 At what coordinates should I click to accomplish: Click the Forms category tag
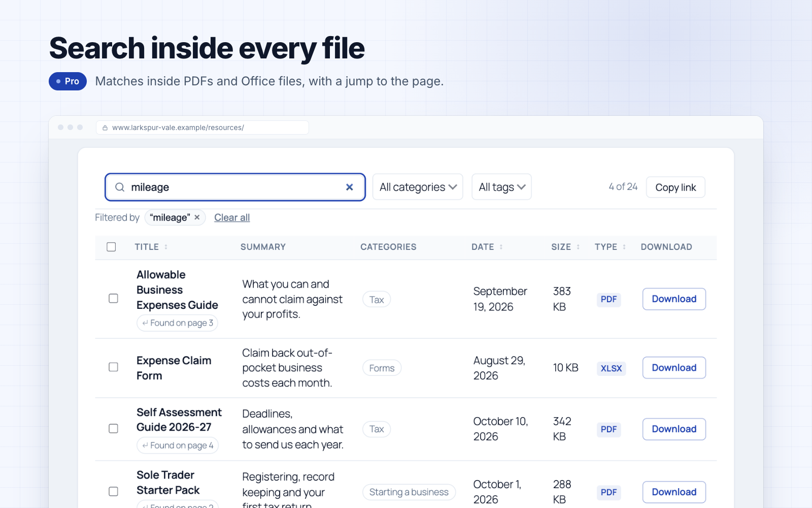click(382, 368)
